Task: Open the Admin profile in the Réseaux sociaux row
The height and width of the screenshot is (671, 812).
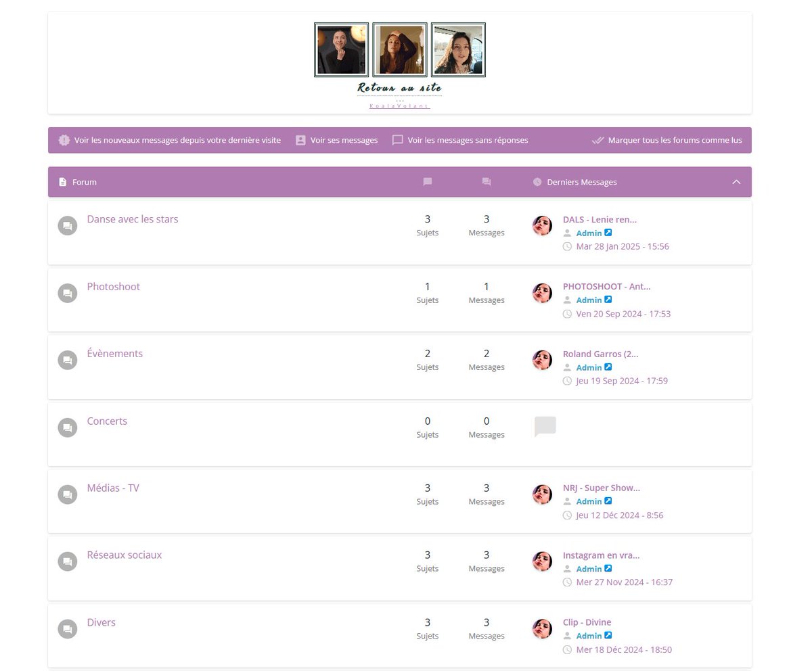Action: coord(589,568)
